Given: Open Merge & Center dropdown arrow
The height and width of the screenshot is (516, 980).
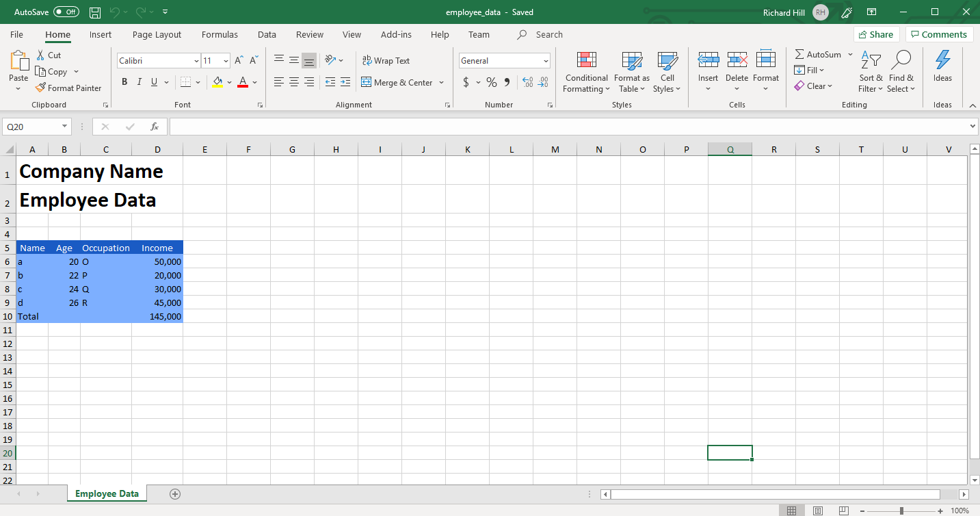Looking at the screenshot, I should coord(442,83).
